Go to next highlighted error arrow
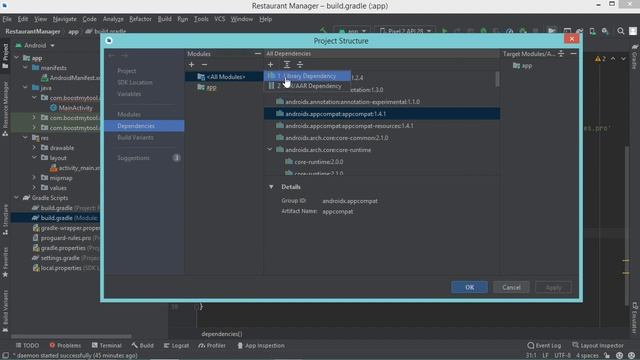640x360 pixels. click(623, 59)
